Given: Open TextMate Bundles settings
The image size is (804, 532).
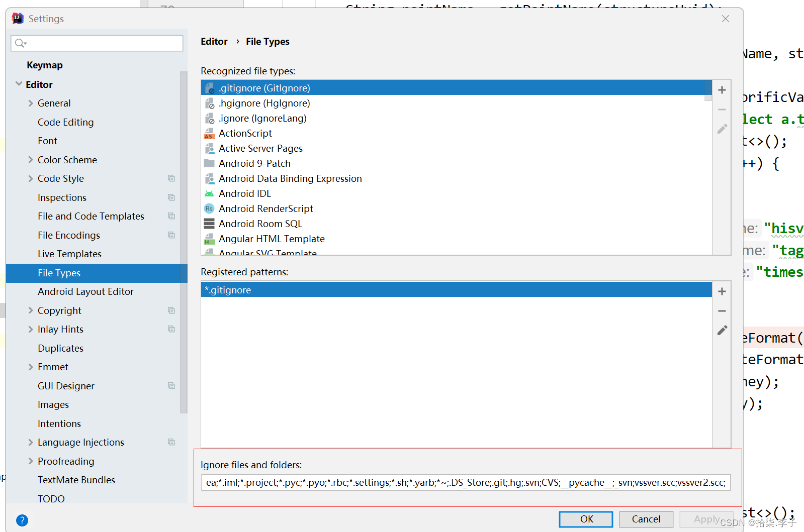Looking at the screenshot, I should coord(76,480).
